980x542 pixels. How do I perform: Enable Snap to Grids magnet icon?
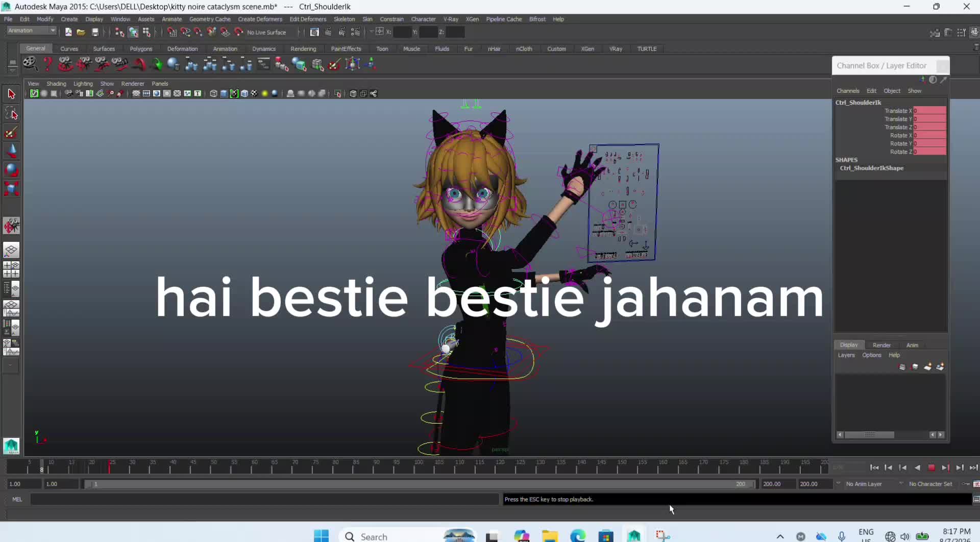172,32
